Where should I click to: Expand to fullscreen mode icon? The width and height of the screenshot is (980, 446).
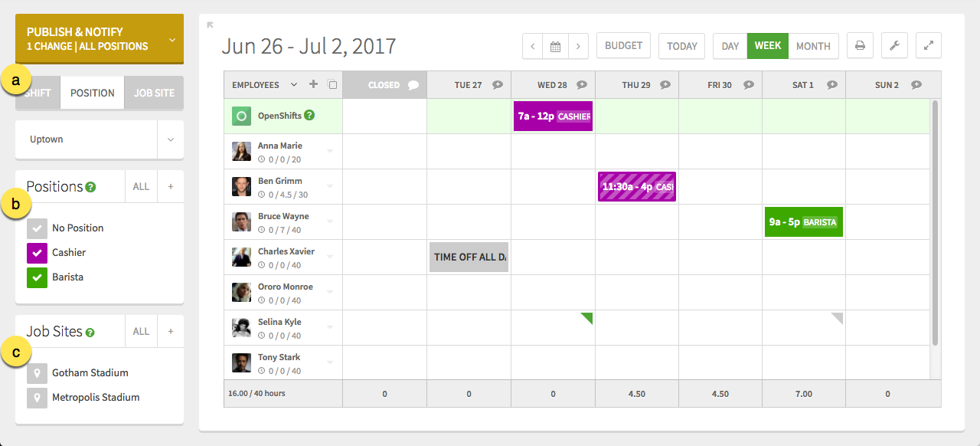pyautogui.click(x=929, y=45)
